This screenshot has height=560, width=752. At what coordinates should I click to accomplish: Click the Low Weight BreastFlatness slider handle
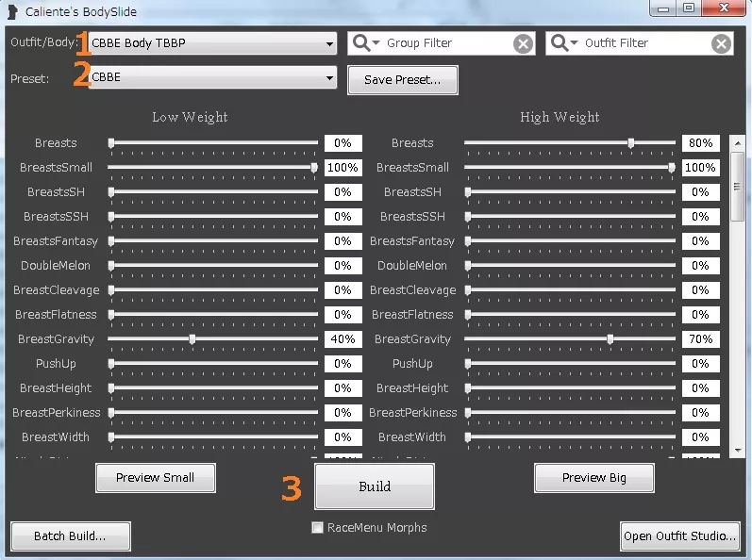(x=111, y=315)
